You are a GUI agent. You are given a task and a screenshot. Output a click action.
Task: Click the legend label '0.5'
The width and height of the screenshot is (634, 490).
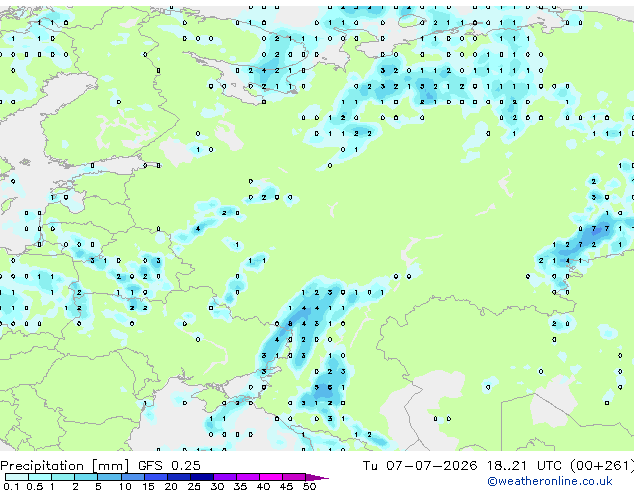35,486
